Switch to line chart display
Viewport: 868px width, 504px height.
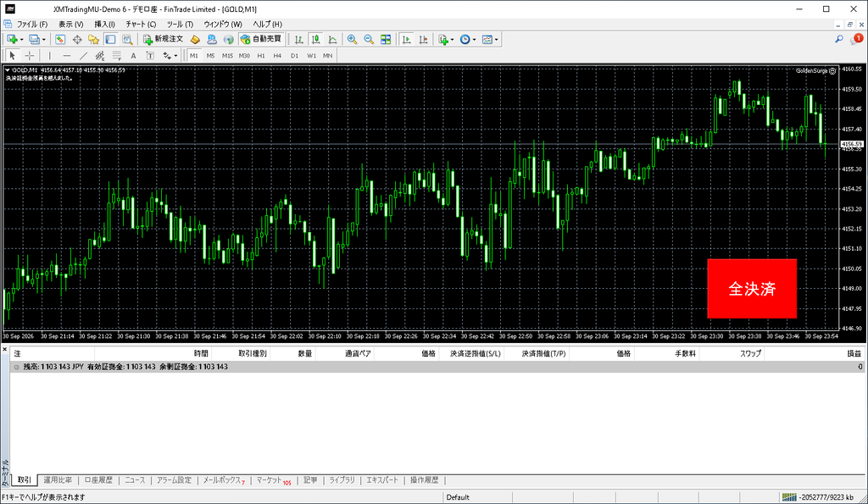332,39
